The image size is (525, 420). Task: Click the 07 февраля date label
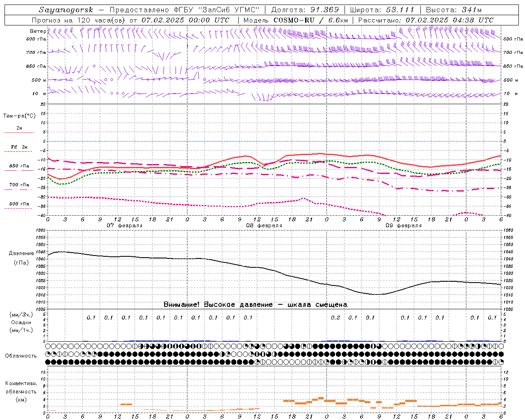[125, 226]
